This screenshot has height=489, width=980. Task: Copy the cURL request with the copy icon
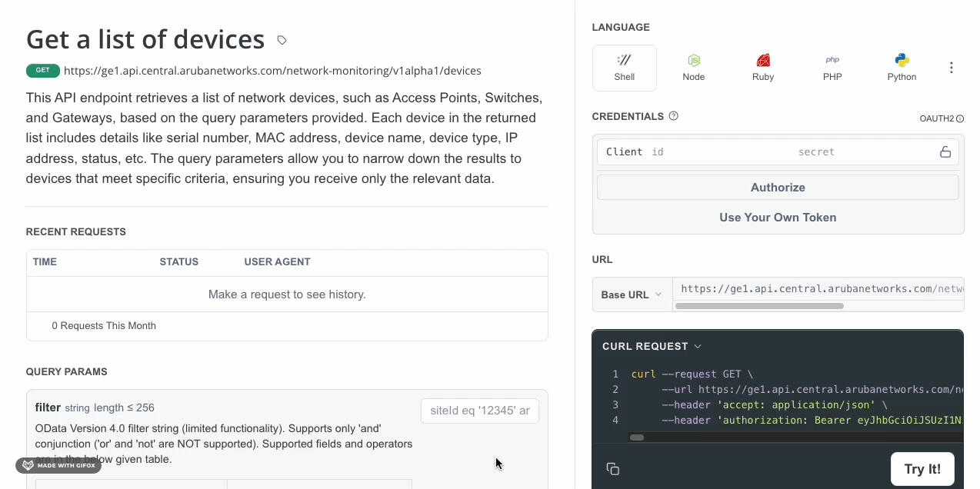click(x=613, y=469)
